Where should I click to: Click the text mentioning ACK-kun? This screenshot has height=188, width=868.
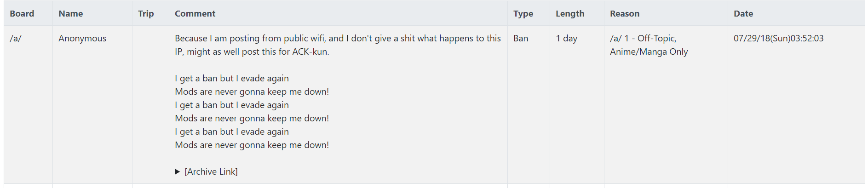point(252,51)
